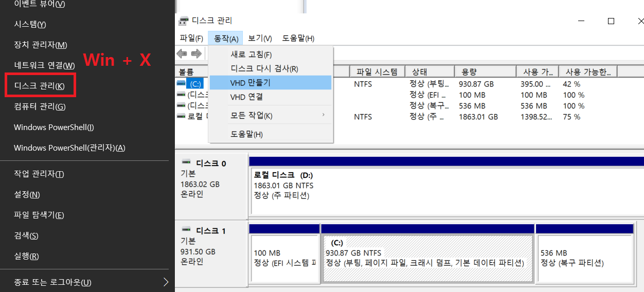The height and width of the screenshot is (292, 644).
Task: Open the 동작(A) menu
Action: 226,39
